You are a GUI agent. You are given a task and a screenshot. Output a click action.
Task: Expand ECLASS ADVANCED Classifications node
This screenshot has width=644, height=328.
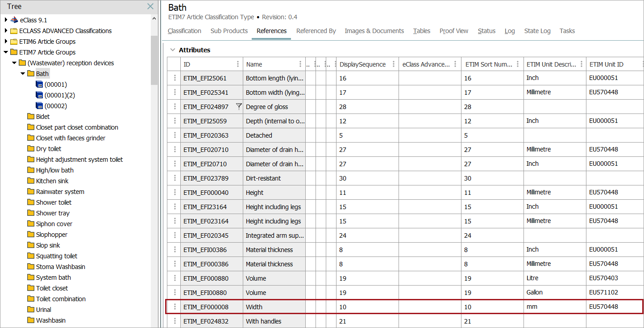tap(6, 31)
